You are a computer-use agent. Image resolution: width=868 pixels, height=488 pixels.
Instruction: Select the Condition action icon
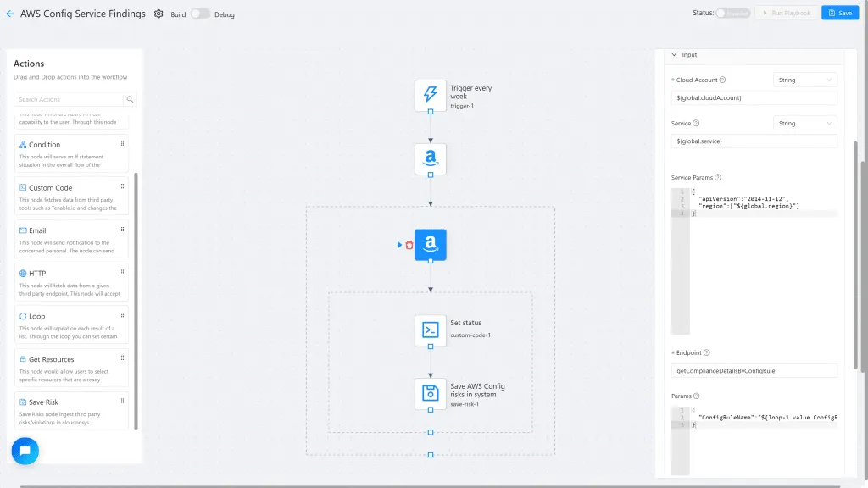tap(23, 144)
